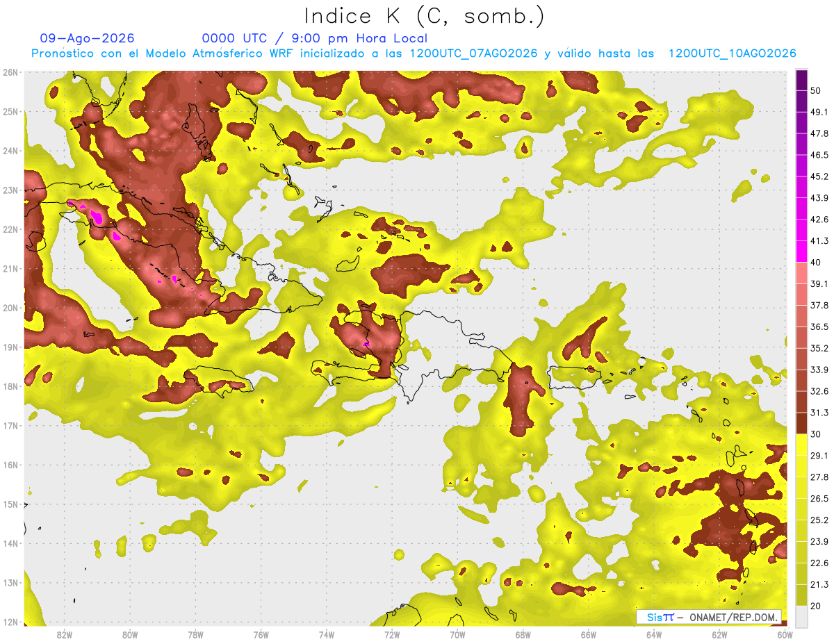Click the color bar value "37.8"
Image resolution: width=834 pixels, height=644 pixels.
[x=819, y=305]
